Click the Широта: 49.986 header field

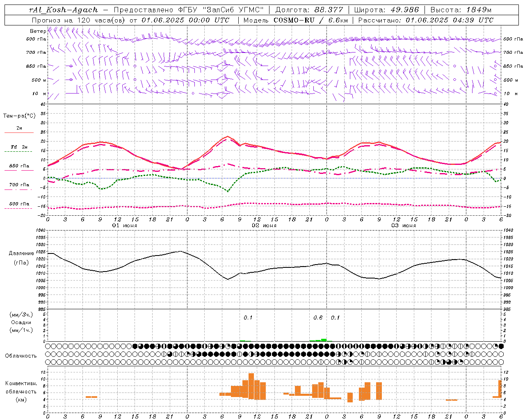[x=386, y=10]
